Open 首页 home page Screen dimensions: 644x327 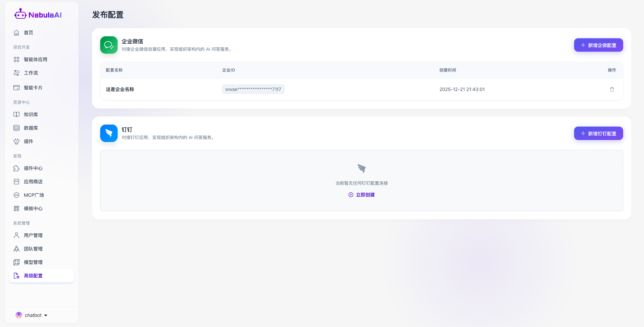tap(29, 33)
